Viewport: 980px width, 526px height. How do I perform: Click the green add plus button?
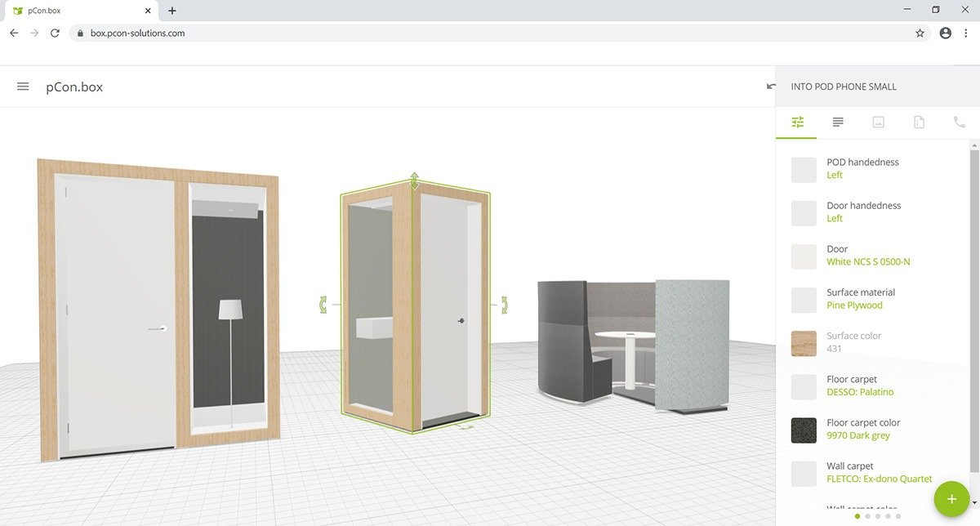click(x=951, y=499)
